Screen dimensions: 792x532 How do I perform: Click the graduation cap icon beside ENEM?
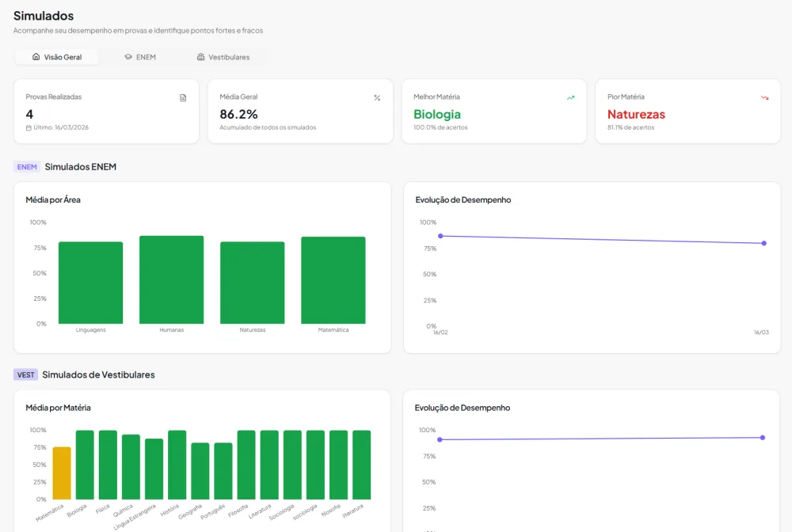point(128,57)
